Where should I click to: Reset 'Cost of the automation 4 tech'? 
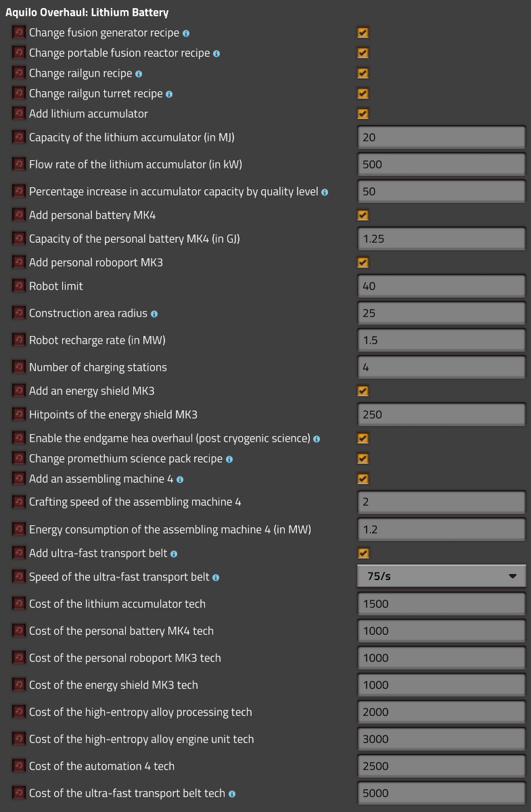coord(18,766)
